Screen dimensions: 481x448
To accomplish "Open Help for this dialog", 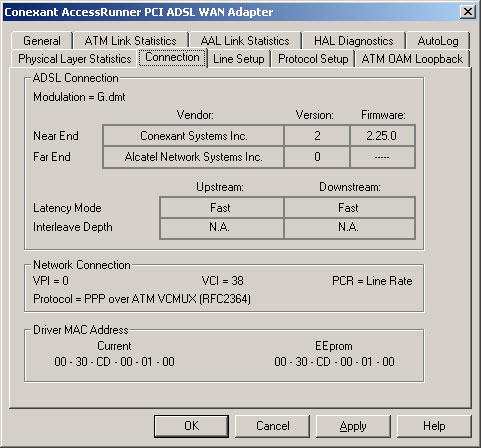I will pos(434,426).
